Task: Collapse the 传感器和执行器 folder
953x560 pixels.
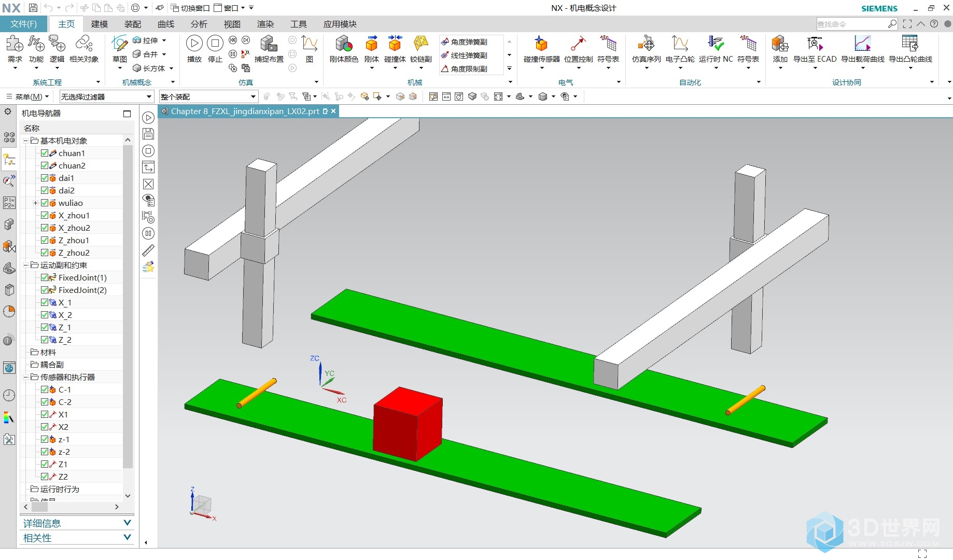Action: 25,377
